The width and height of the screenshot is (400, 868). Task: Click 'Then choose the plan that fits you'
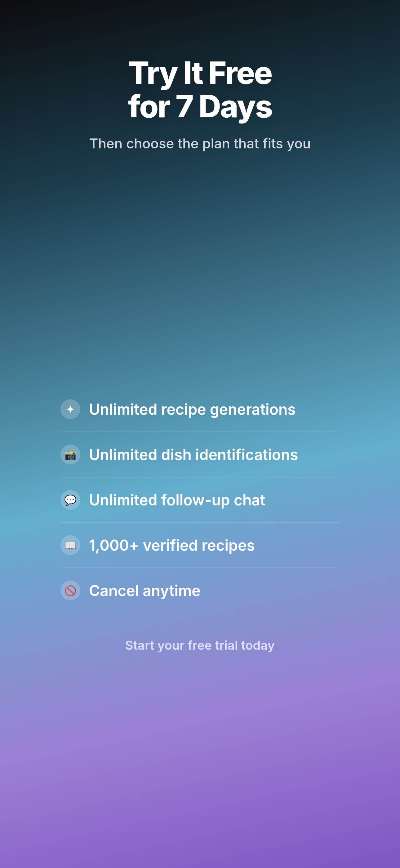(x=200, y=143)
